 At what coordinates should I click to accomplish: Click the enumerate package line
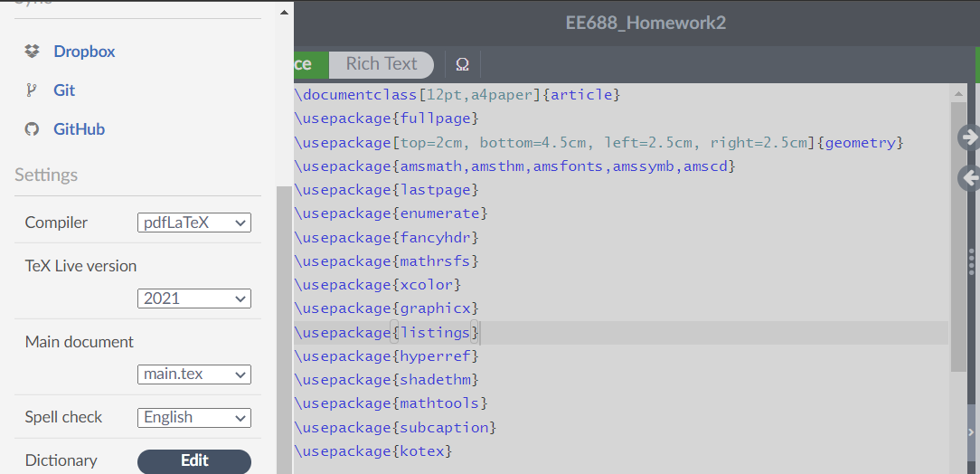pos(391,213)
